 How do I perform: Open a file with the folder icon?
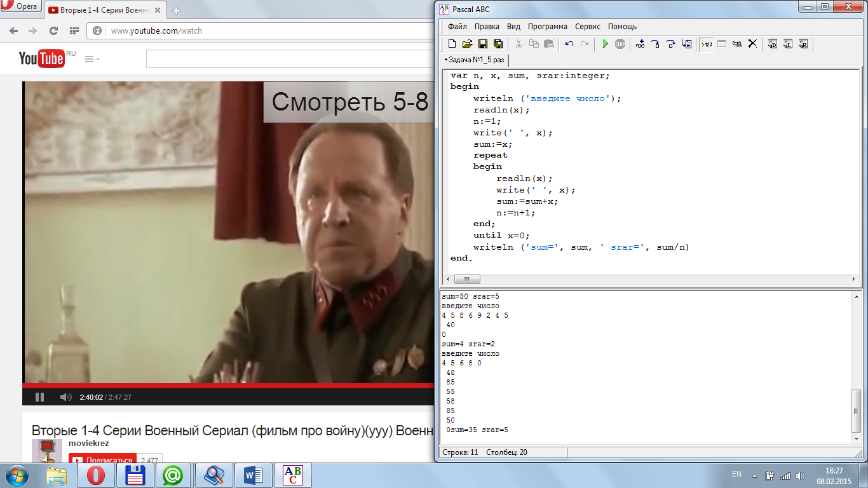coord(467,44)
